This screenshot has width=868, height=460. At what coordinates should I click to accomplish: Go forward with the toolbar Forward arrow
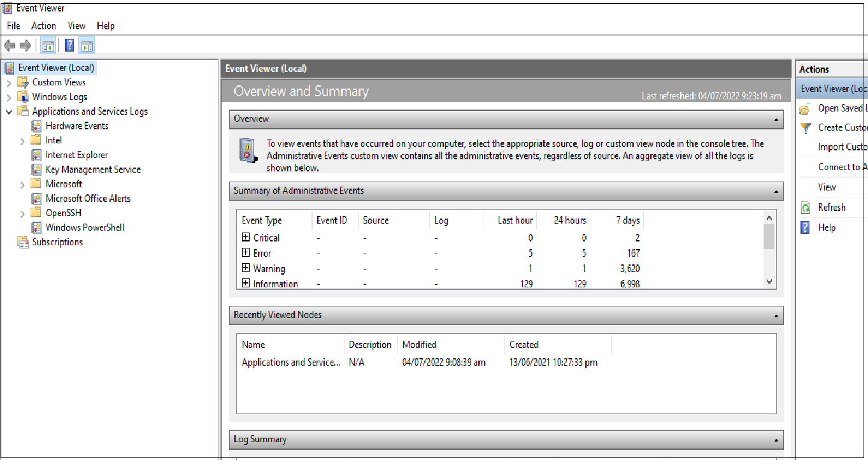(x=25, y=46)
